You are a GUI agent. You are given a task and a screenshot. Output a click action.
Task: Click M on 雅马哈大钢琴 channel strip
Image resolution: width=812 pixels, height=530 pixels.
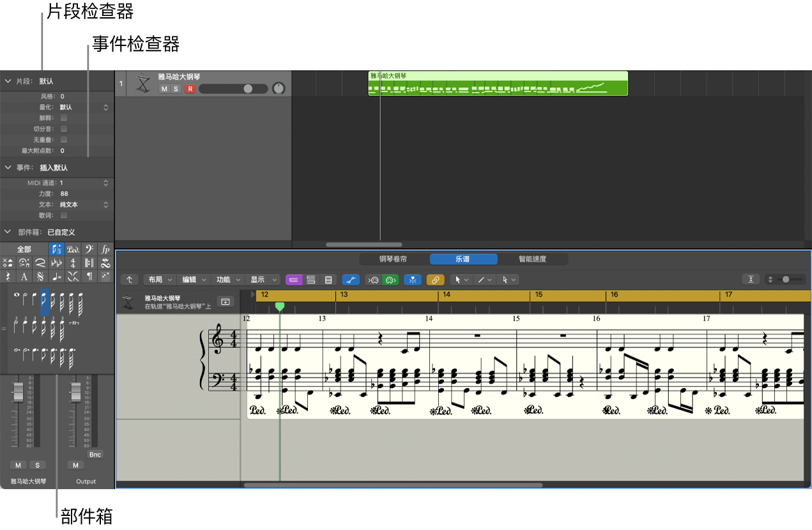[x=18, y=465]
